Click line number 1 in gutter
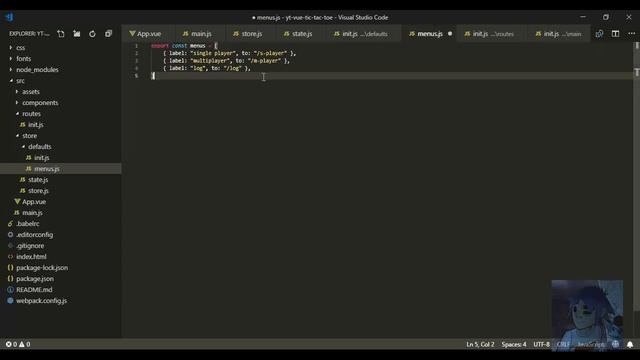The image size is (640, 360). (136, 46)
